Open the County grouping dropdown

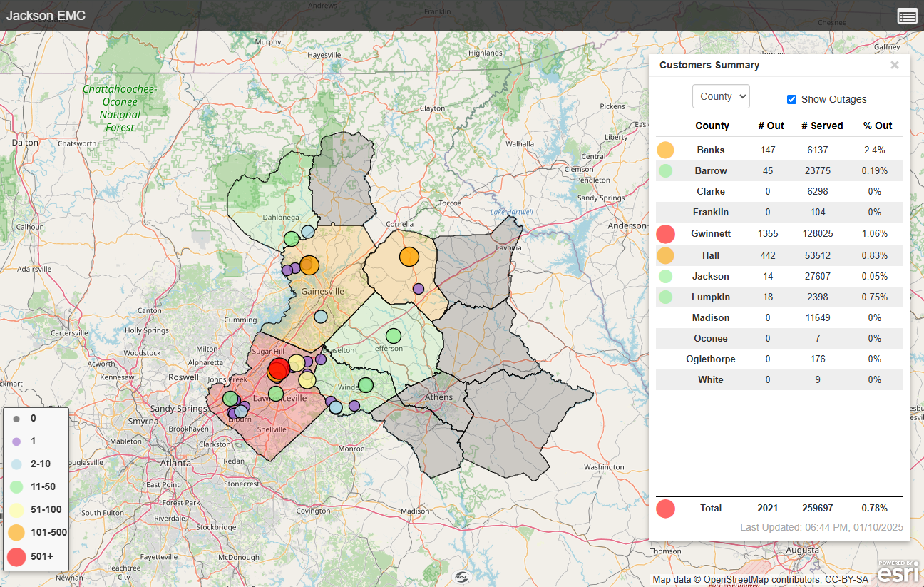pyautogui.click(x=721, y=96)
